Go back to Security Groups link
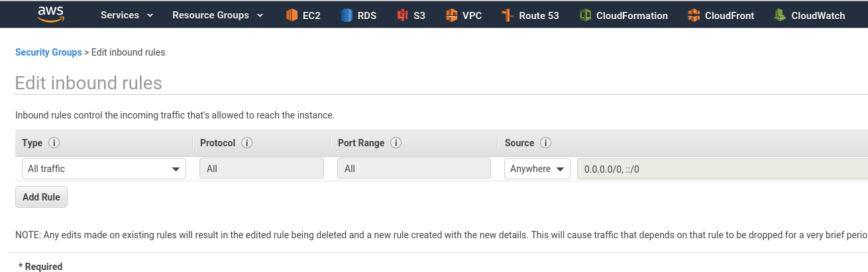Image resolution: width=868 pixels, height=272 pixels. (x=48, y=52)
